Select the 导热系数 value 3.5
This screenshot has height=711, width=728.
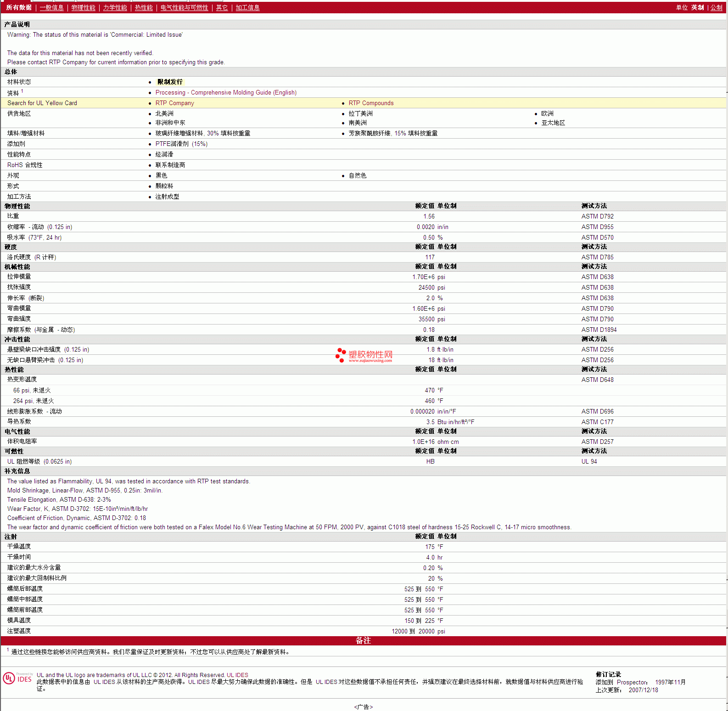[x=430, y=422]
